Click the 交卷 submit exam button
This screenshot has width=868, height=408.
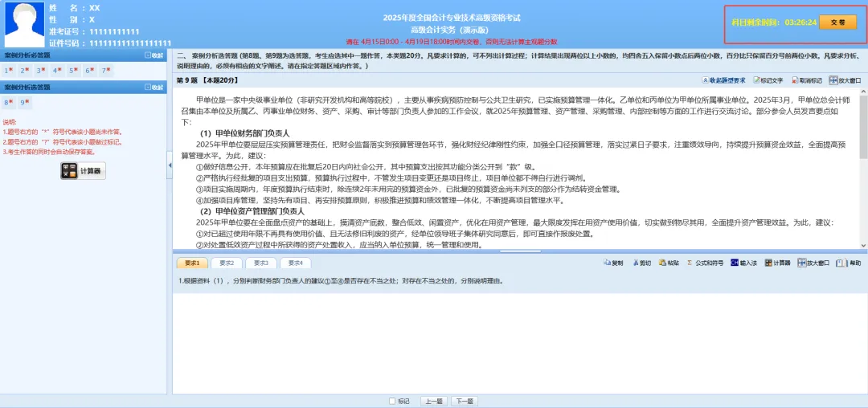(x=837, y=22)
